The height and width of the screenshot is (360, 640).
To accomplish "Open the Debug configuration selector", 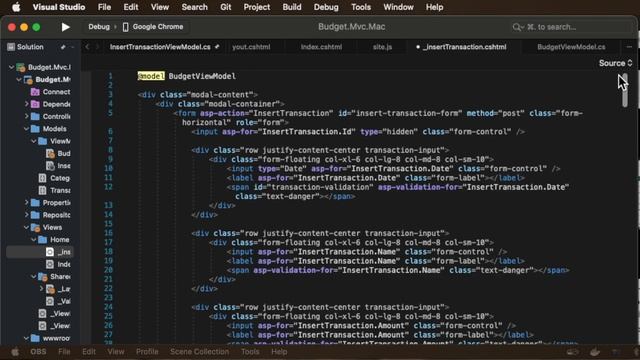I will point(99,27).
